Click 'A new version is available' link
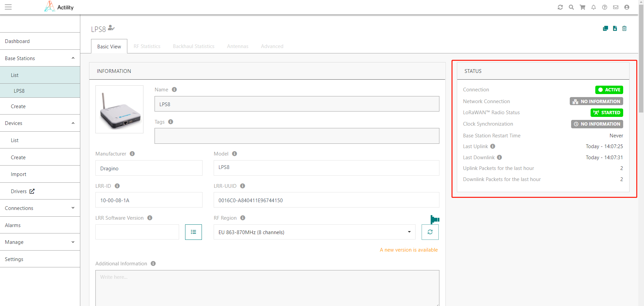Screen dimensions: 644x306 coord(409,250)
